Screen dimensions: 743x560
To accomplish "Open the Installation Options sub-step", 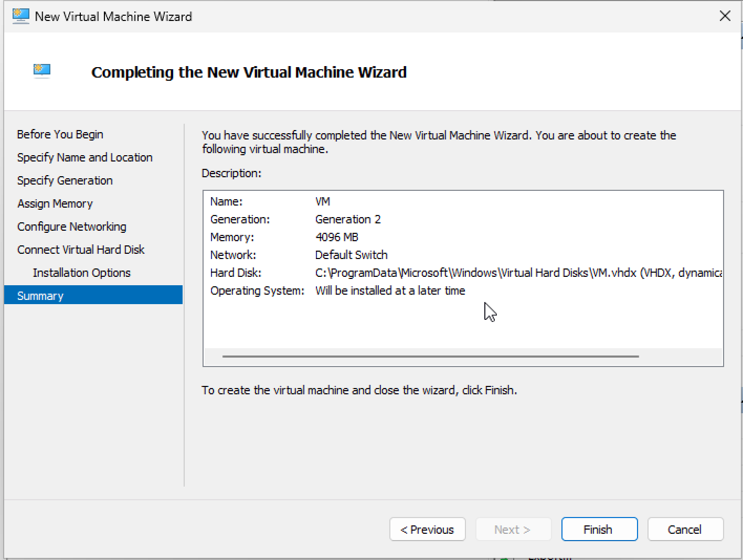I will click(81, 273).
